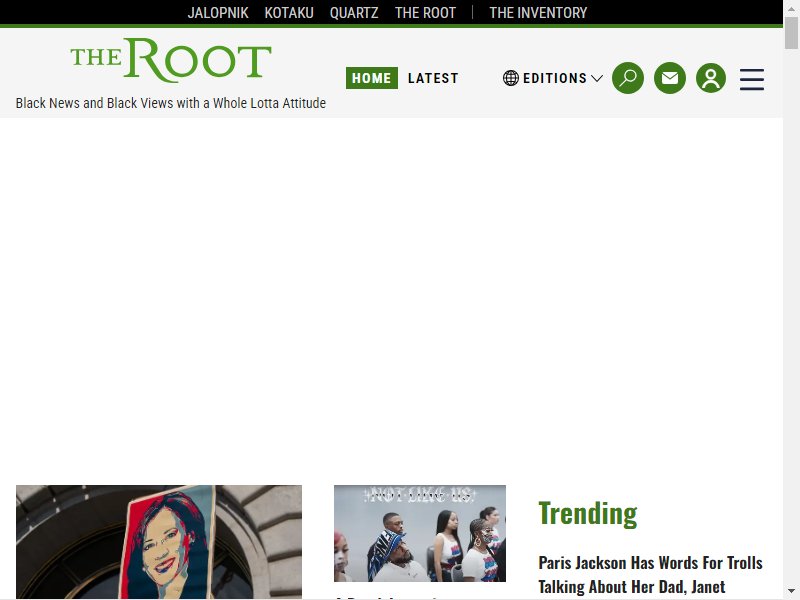Screen dimensions: 800x600
Task: Click The Root logo
Action: pyautogui.click(x=171, y=60)
